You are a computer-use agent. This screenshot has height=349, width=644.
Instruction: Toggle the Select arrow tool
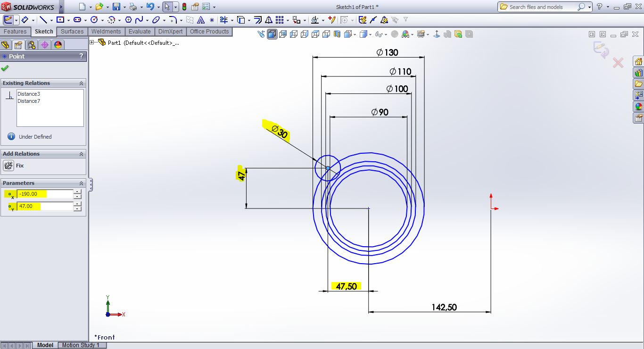pyautogui.click(x=167, y=7)
